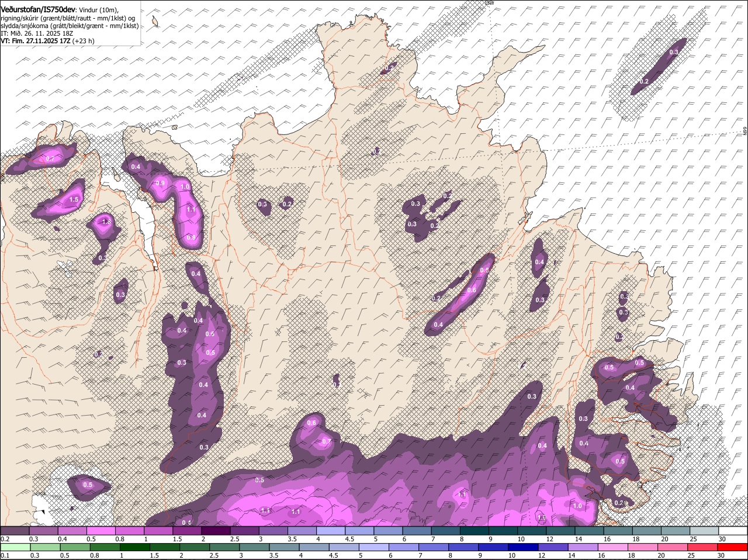Viewport: 748px width, 560px height.
Task: Click the Veðurstofan/IS750dev title text
Action: click(37, 9)
